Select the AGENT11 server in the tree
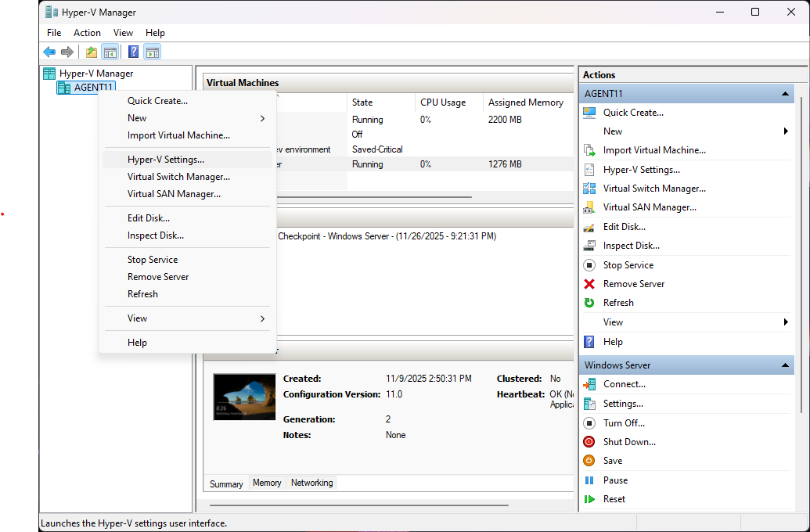The height and width of the screenshot is (532, 810). [93, 88]
